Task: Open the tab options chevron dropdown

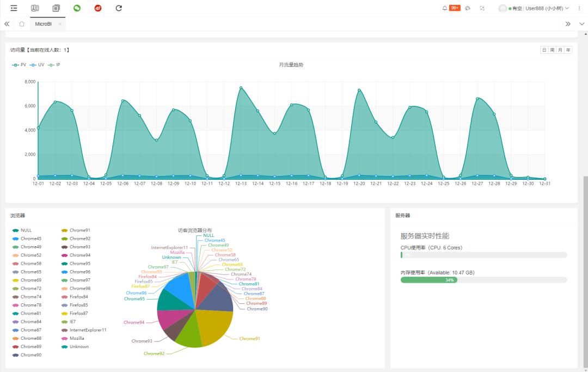Action: (581, 24)
